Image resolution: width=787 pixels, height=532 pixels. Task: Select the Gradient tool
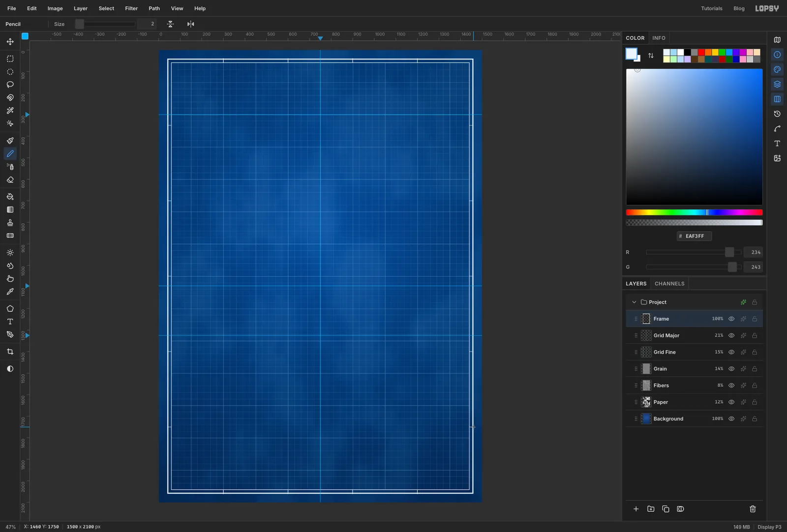10,209
